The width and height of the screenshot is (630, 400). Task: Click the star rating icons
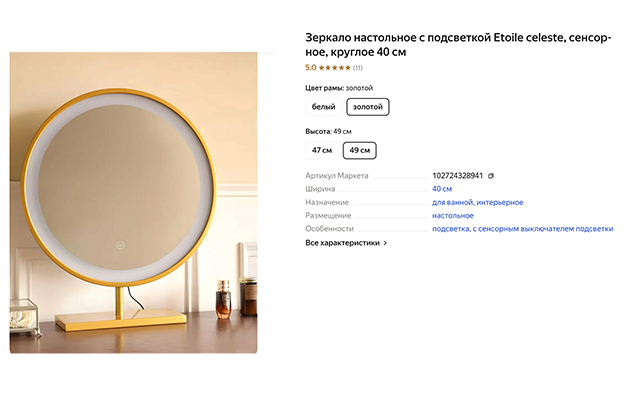335,67
